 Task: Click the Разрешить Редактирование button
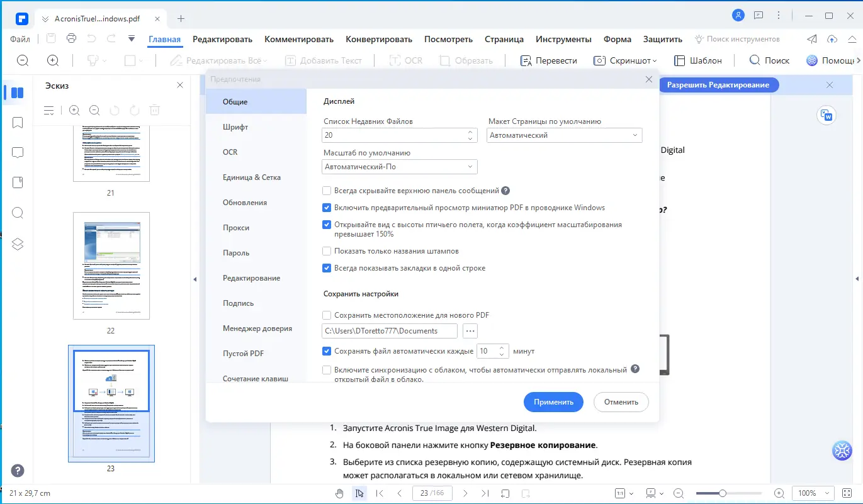coord(719,84)
